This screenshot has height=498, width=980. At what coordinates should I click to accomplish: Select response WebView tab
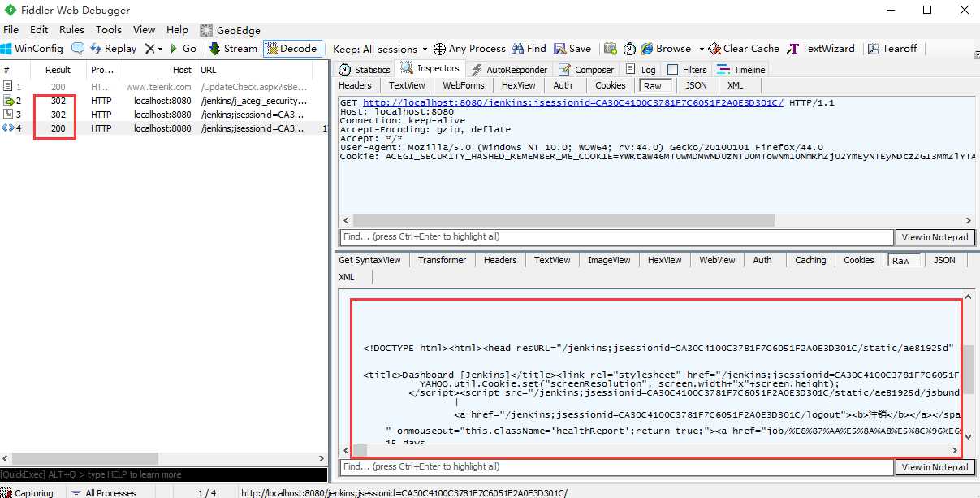point(717,260)
